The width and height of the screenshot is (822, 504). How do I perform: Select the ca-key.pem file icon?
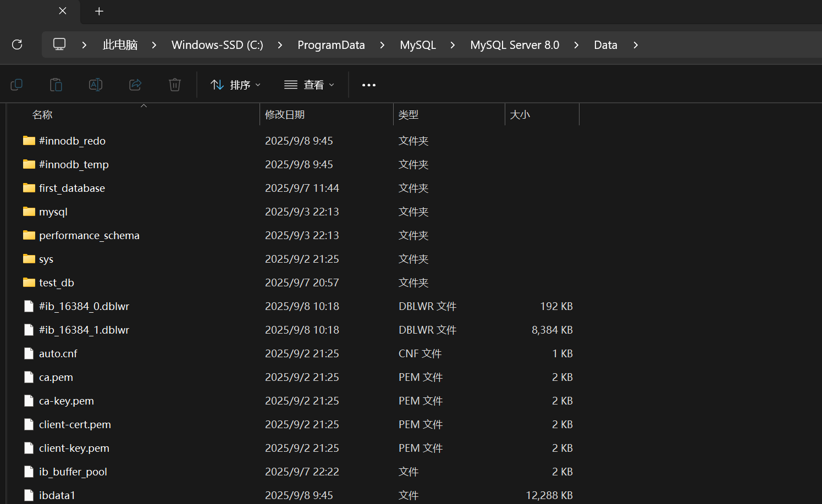point(29,401)
